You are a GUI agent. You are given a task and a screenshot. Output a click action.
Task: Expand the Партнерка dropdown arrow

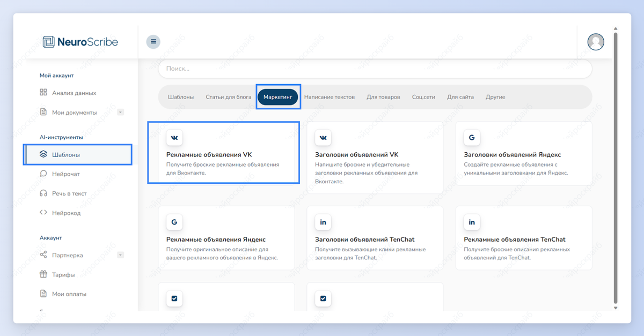pos(120,255)
